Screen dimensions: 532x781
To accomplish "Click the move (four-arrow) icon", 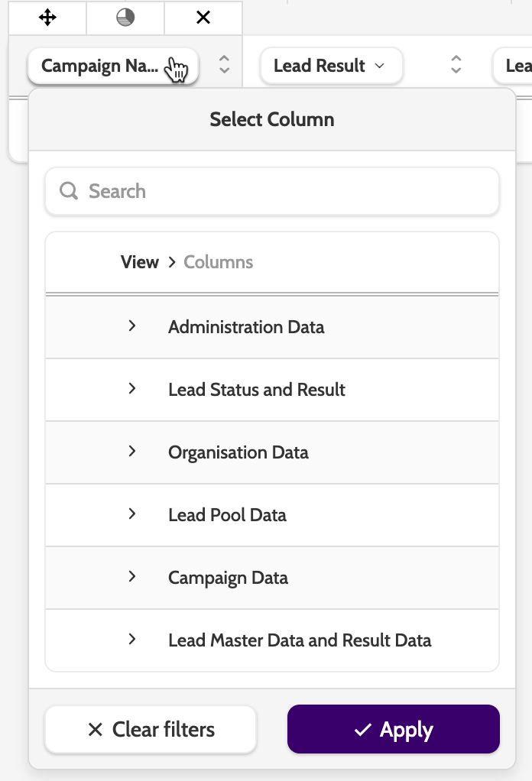I will tap(47, 18).
